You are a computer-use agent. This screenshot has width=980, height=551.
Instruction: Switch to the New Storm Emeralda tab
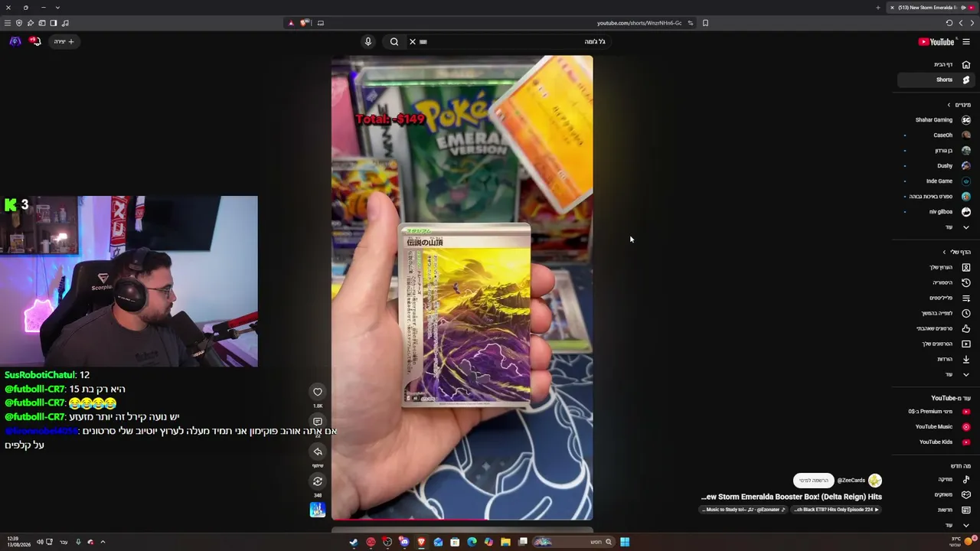pyautogui.click(x=933, y=8)
